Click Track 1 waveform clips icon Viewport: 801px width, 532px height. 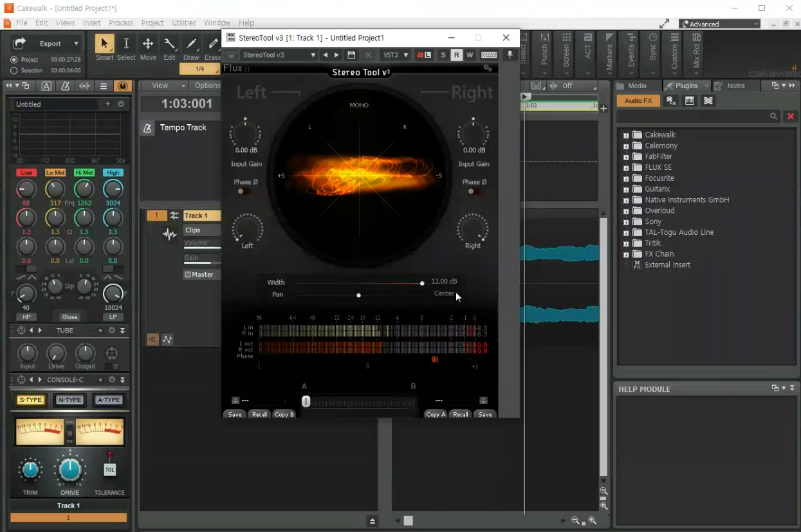click(169, 235)
